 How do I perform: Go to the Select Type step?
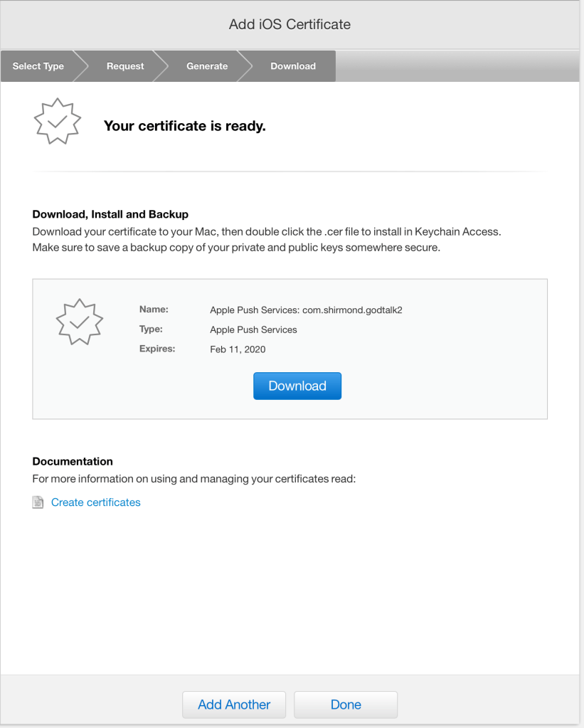click(38, 66)
